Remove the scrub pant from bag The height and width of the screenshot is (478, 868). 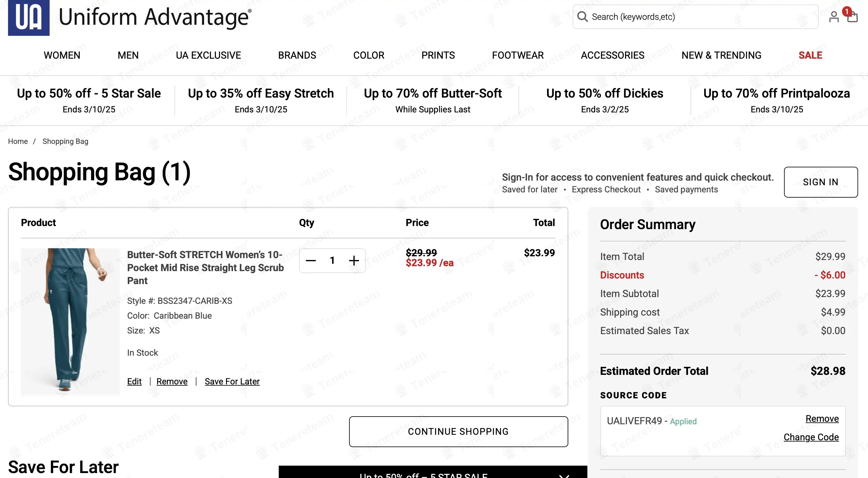pos(172,381)
